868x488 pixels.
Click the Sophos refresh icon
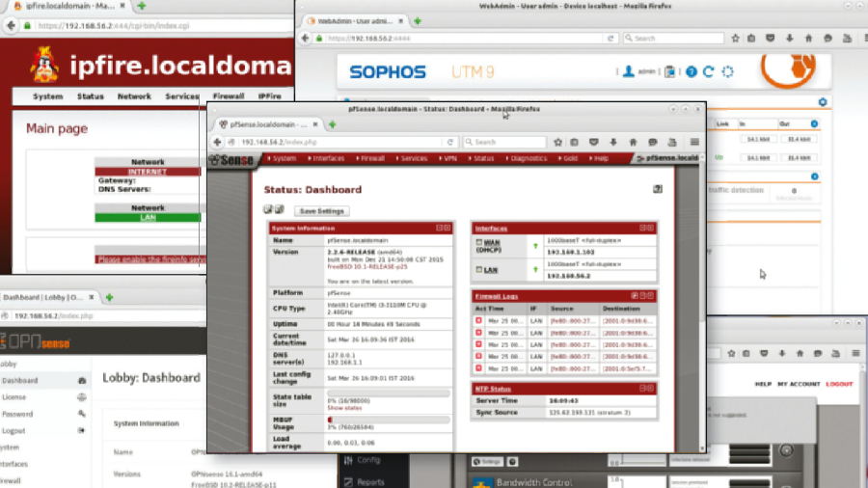[709, 71]
